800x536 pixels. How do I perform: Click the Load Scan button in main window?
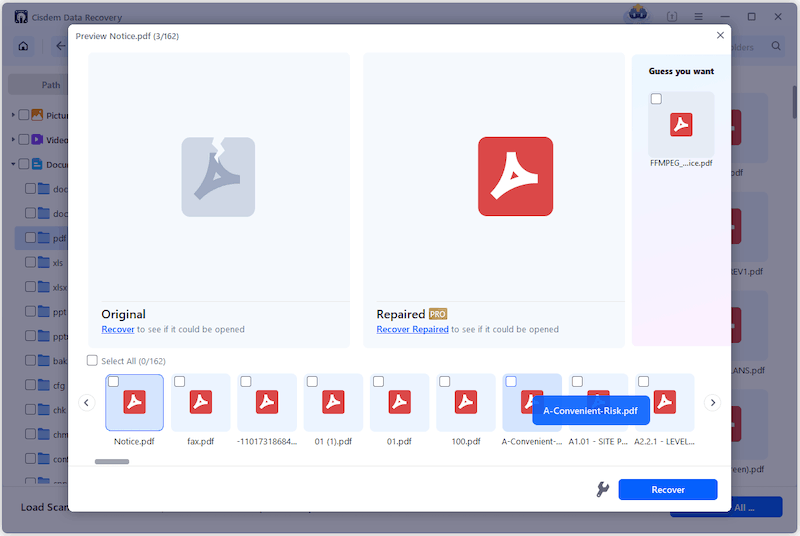(x=44, y=507)
